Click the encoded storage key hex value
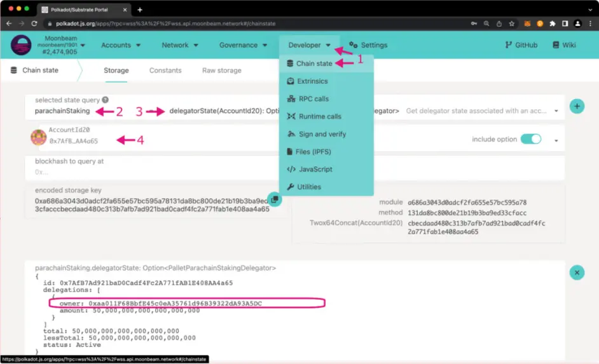 152,205
